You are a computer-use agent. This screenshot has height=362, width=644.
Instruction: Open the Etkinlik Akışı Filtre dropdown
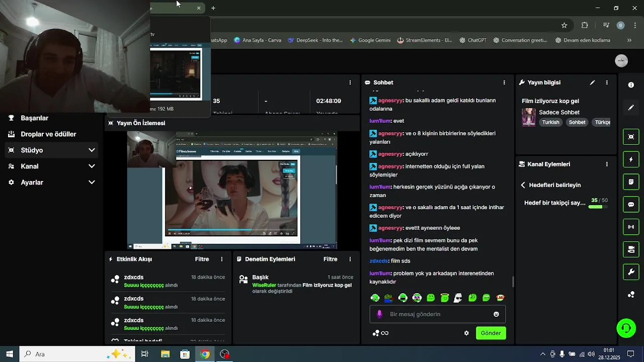202,259
